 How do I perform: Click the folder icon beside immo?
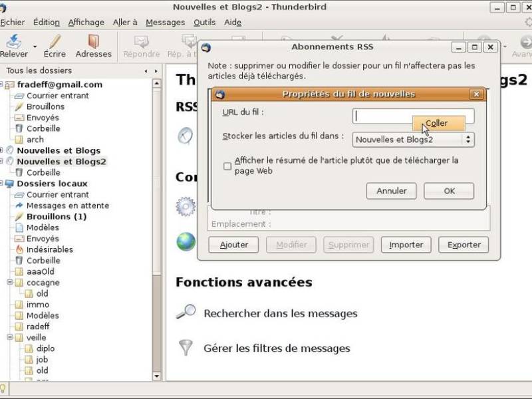click(19, 305)
